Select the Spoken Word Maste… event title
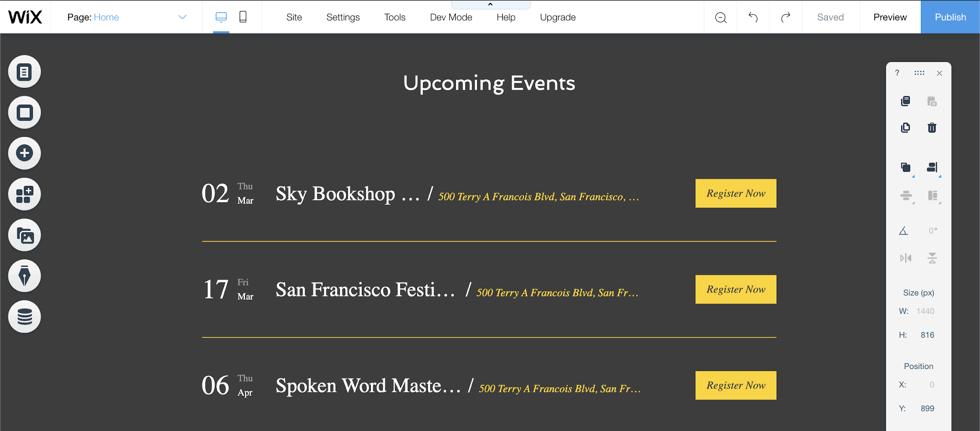 coord(368,386)
